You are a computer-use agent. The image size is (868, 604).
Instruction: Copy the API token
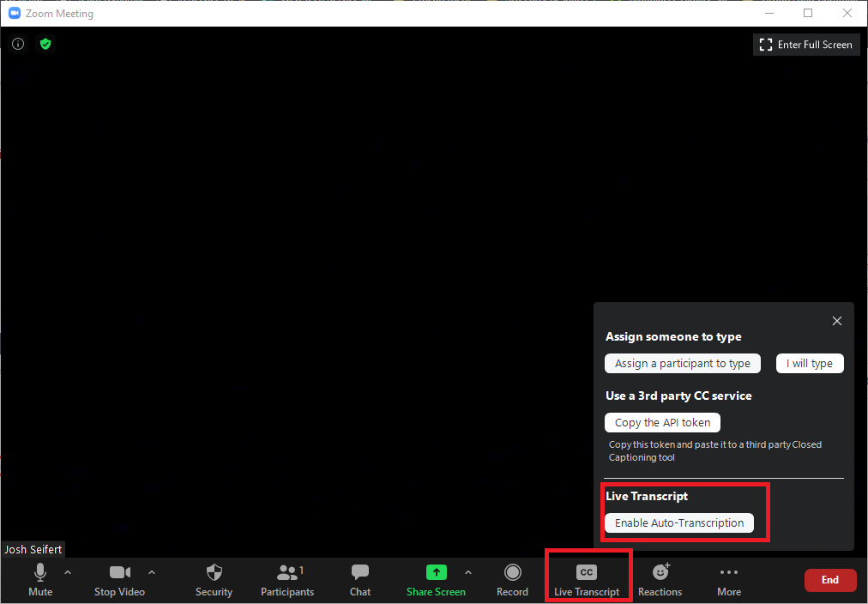click(662, 423)
